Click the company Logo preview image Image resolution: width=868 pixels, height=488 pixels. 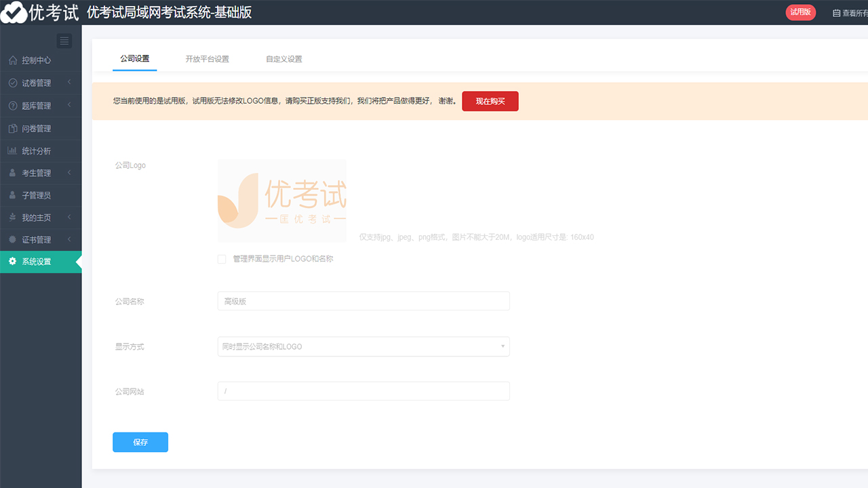point(281,201)
